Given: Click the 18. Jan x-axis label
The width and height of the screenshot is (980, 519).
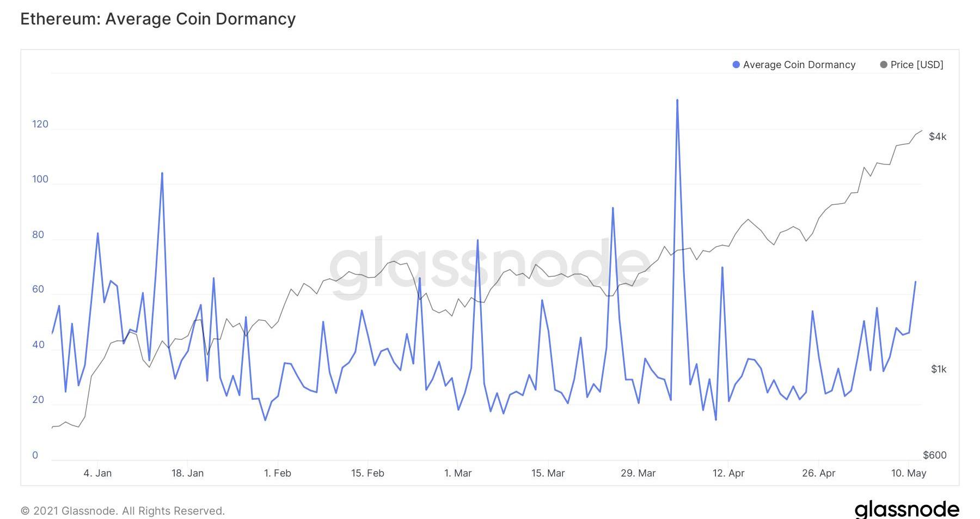Looking at the screenshot, I should point(187,473).
